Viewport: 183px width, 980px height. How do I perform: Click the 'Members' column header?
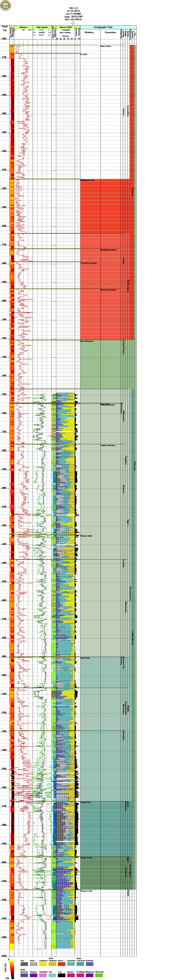[x=89, y=32]
